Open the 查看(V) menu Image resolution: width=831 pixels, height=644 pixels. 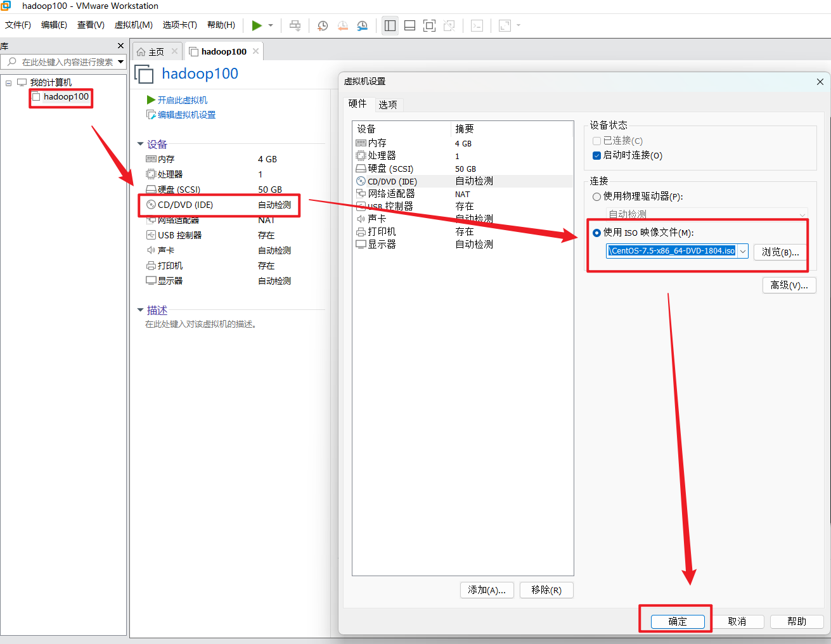click(91, 25)
